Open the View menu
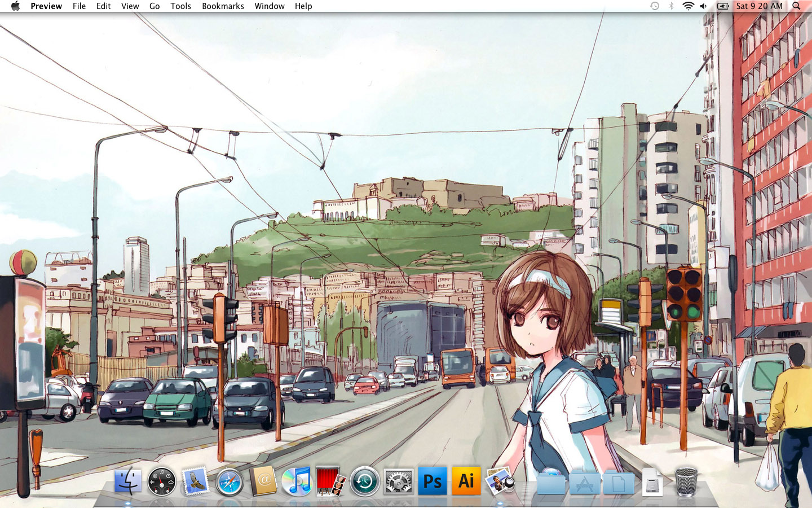The width and height of the screenshot is (812, 508). (130, 6)
